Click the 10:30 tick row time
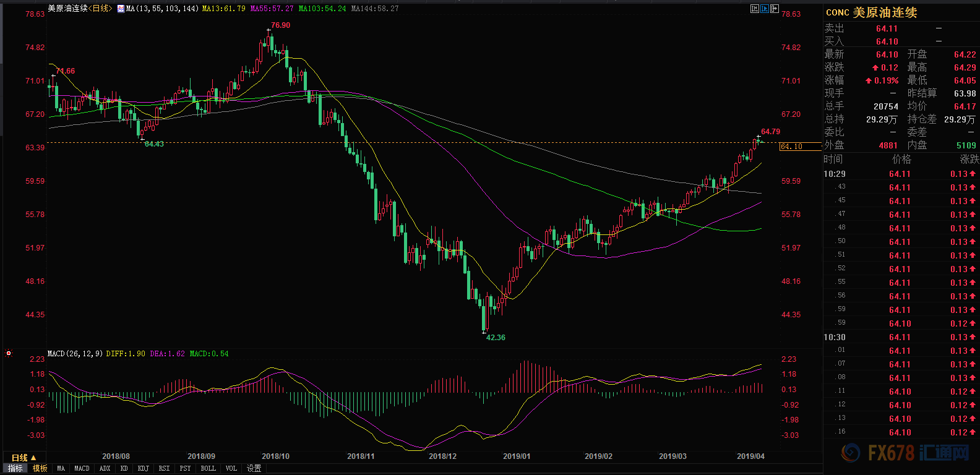Screen dimensions: 980x475 (835, 337)
